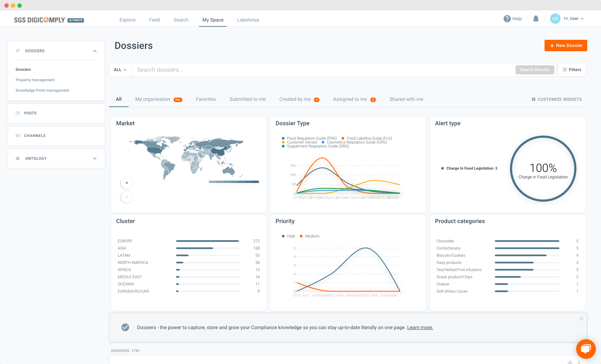Click the plus icon on New Dossier

(552, 46)
